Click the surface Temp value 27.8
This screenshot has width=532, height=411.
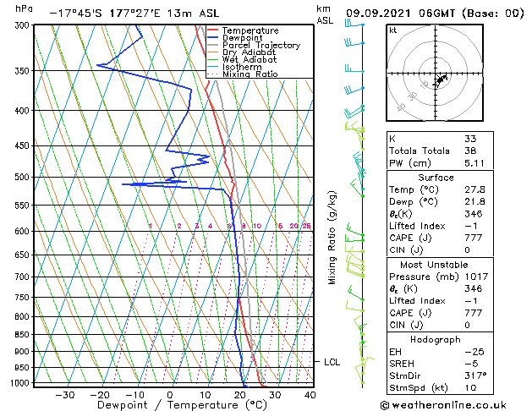pyautogui.click(x=474, y=189)
